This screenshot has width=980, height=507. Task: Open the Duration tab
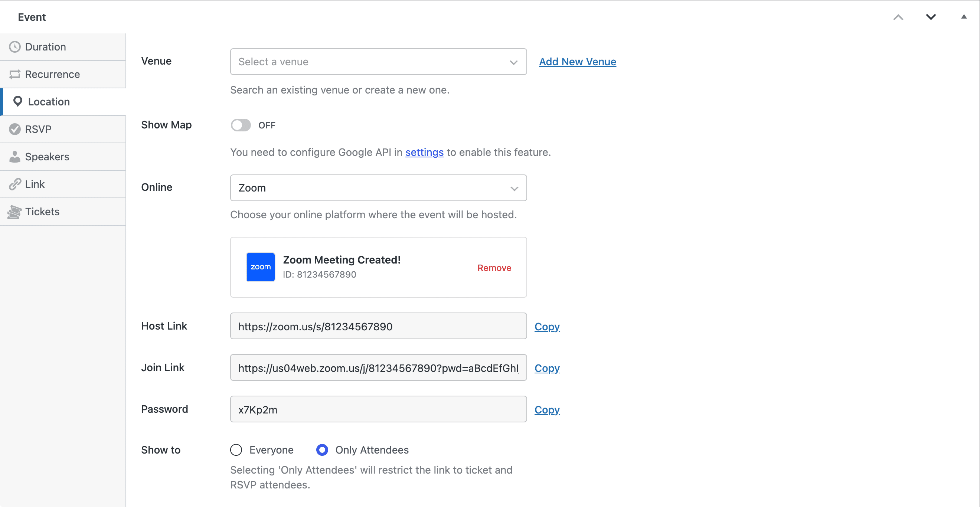[63, 47]
